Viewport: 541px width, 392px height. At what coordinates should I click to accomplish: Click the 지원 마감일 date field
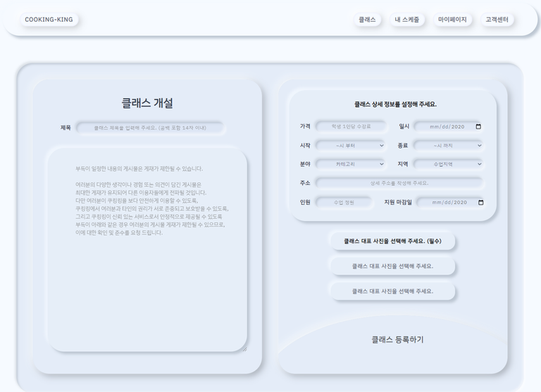450,203
